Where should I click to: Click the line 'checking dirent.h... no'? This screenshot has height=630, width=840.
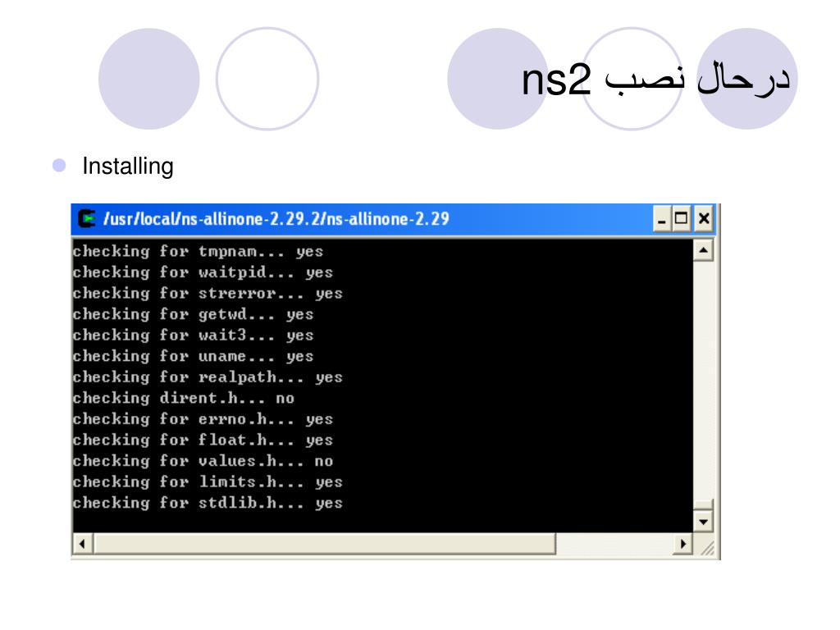click(x=183, y=398)
